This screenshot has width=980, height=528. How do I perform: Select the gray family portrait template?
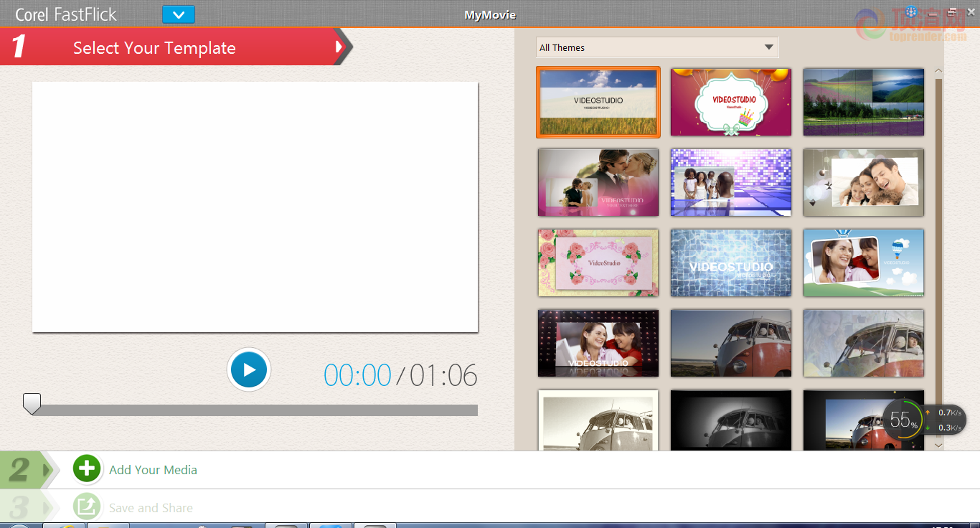(x=864, y=182)
